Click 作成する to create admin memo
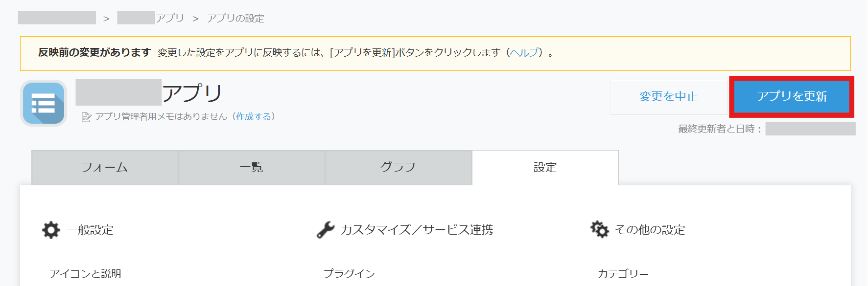 pyautogui.click(x=253, y=116)
